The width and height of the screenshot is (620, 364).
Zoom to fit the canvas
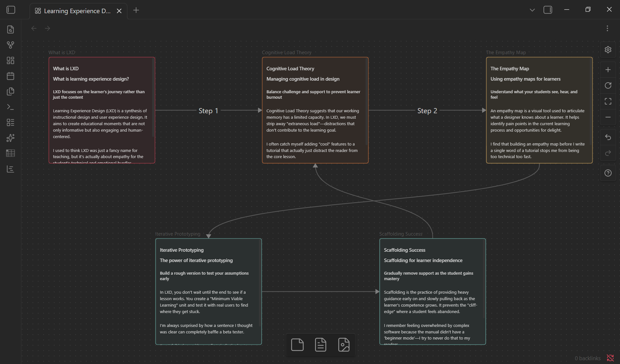tap(608, 101)
